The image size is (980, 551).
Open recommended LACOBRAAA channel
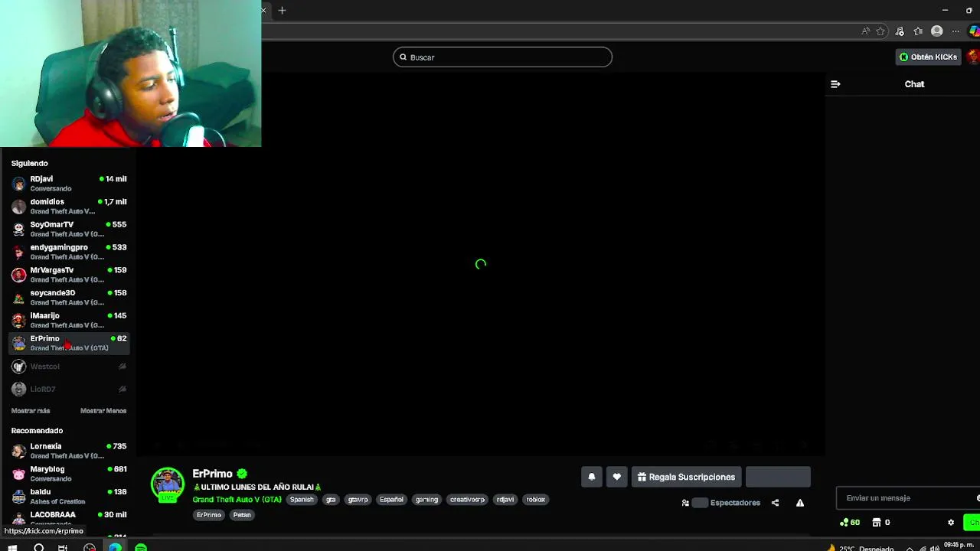69,518
